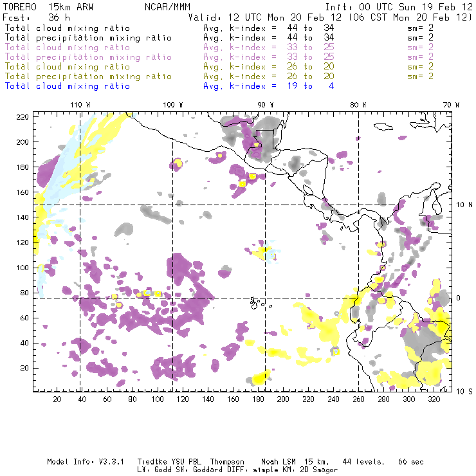
Task: Select the '90 W' longitude label
Action: (265, 105)
